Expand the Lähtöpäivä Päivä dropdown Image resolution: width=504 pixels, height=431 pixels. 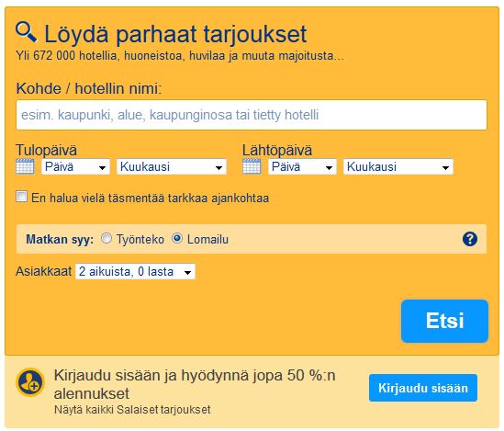[302, 166]
